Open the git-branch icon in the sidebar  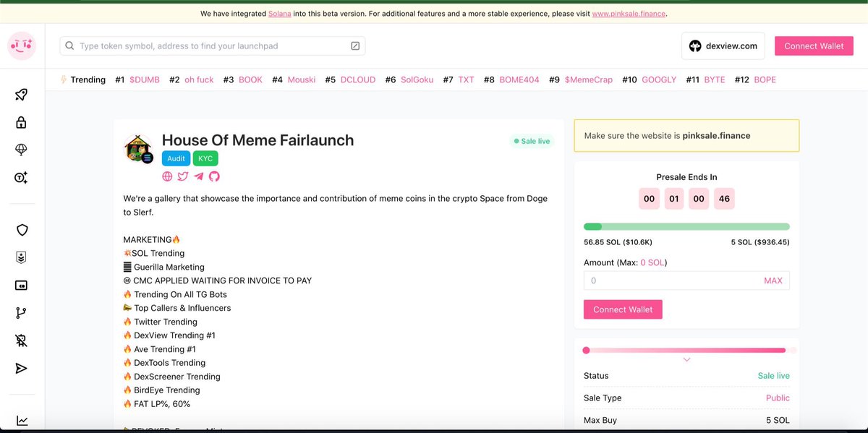click(x=21, y=313)
